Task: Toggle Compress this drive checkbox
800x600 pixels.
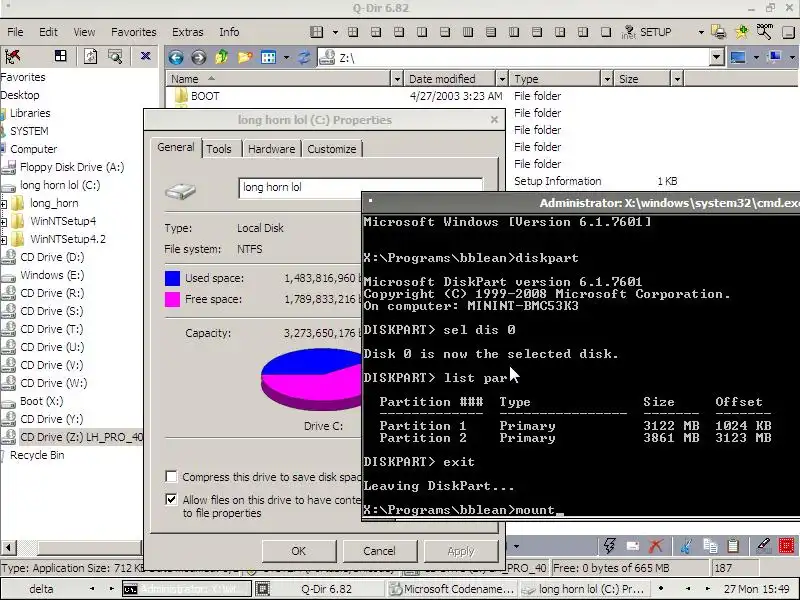Action: (x=171, y=477)
